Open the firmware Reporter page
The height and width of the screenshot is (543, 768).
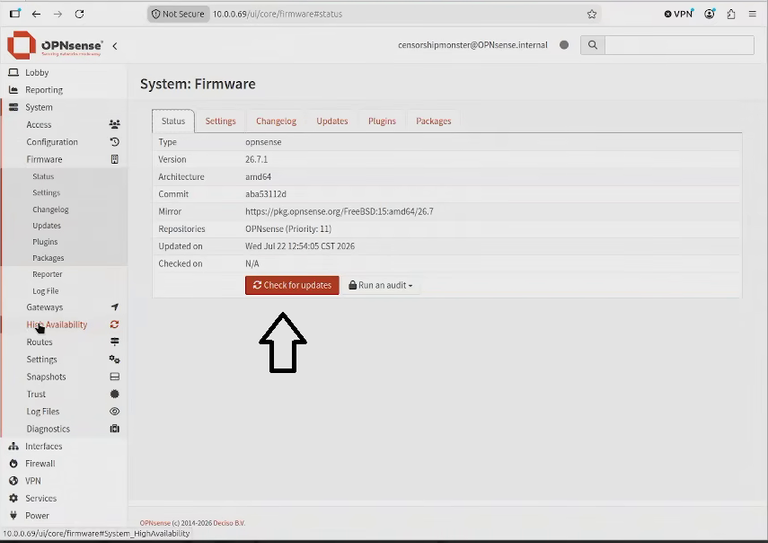[x=47, y=274]
